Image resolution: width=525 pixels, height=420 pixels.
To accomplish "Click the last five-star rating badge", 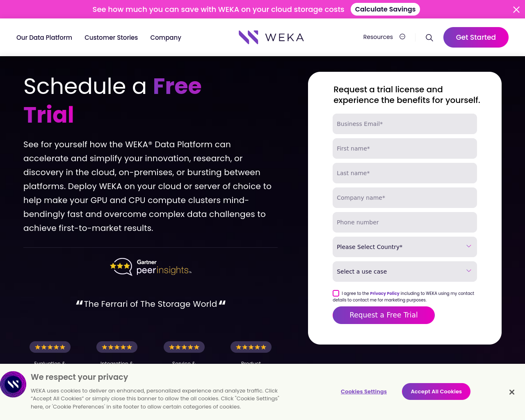I will click(x=251, y=347).
